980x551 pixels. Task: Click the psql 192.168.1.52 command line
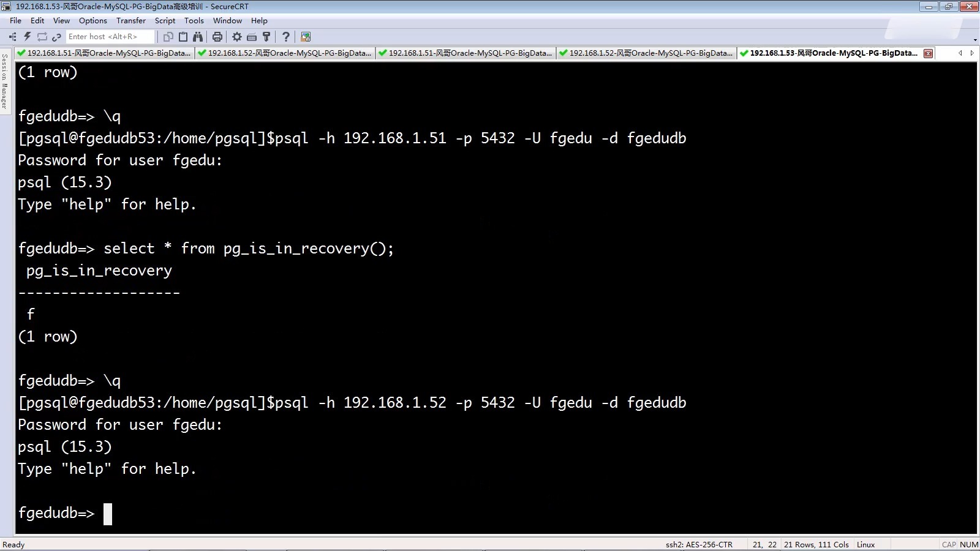click(x=352, y=403)
